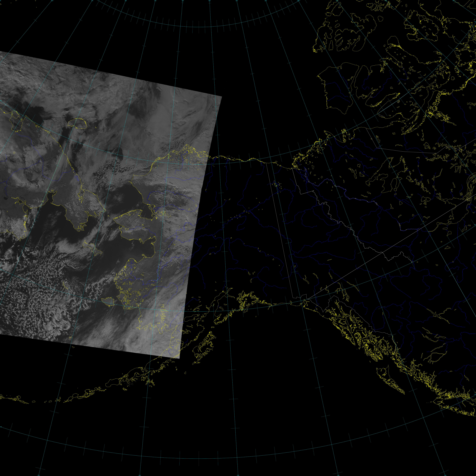This screenshot has height=476, width=476.
Task: Click the 160E longitude label
Action: click(x=52, y=1)
